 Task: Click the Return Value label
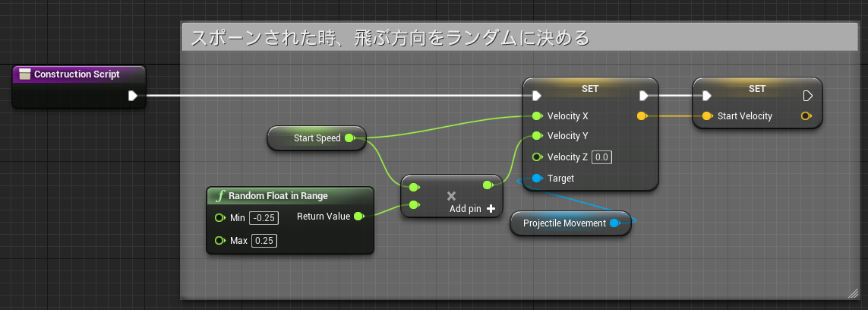pyautogui.click(x=324, y=216)
